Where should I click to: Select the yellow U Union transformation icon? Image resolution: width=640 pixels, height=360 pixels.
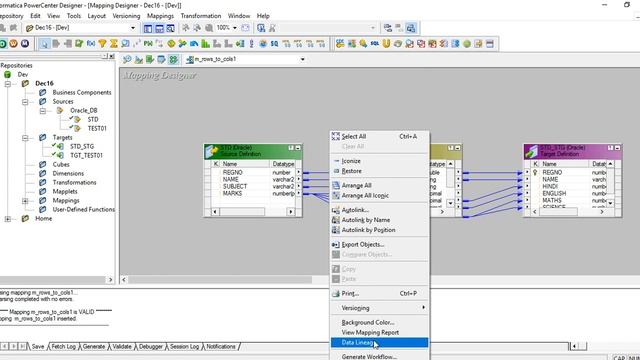[386, 43]
